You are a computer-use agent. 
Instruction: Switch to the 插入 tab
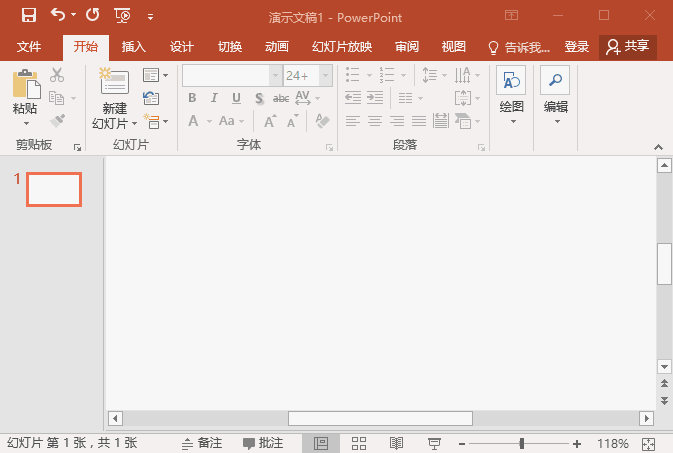[x=133, y=46]
